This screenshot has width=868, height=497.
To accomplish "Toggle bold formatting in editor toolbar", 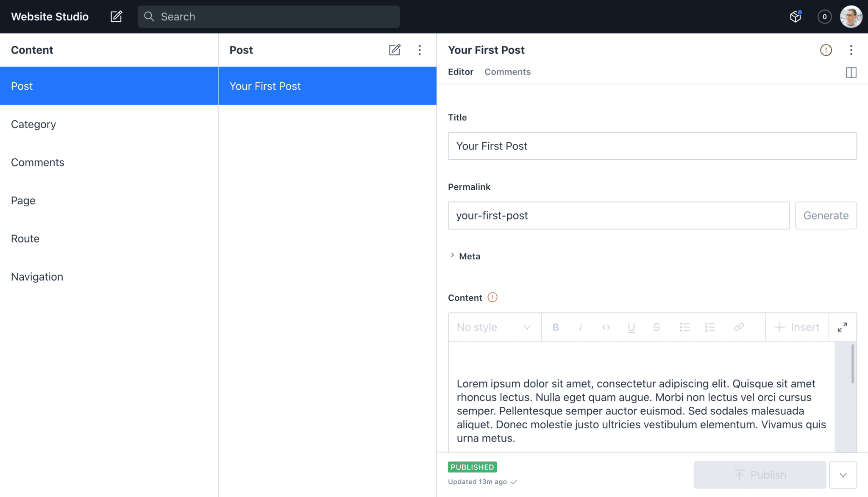I will pos(556,327).
